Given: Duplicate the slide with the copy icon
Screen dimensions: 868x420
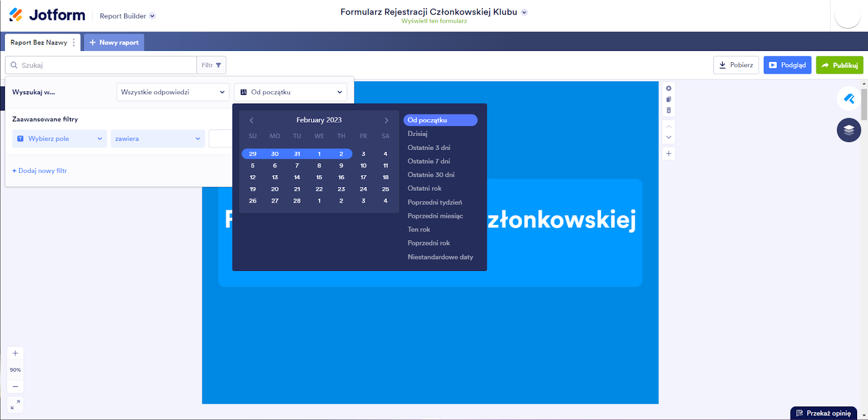Looking at the screenshot, I should click(668, 99).
